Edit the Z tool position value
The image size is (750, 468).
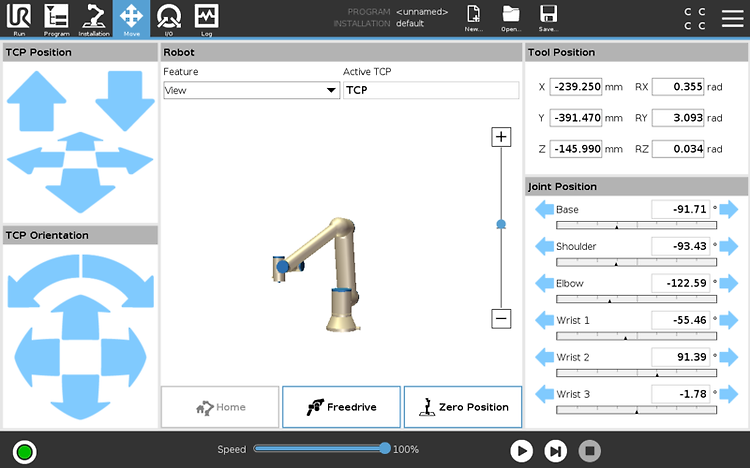tap(575, 149)
